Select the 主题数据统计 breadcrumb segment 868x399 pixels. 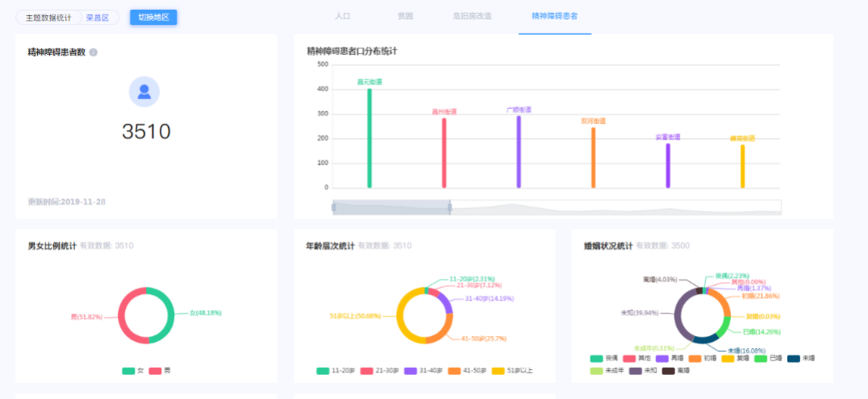coord(48,17)
